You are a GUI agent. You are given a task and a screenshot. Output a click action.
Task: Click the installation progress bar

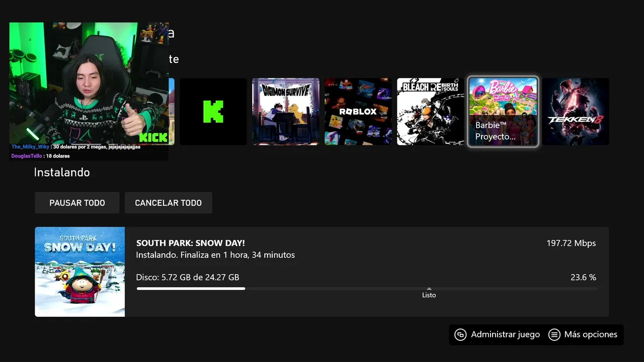point(366,288)
